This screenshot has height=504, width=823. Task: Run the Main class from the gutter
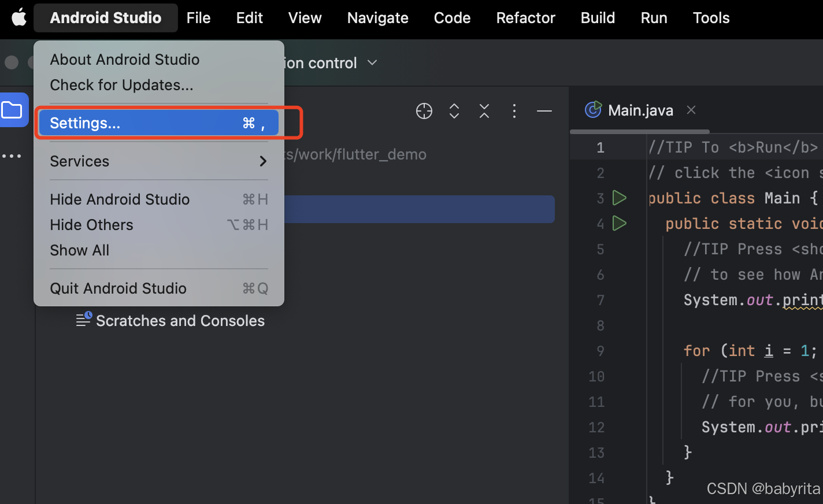(x=620, y=198)
